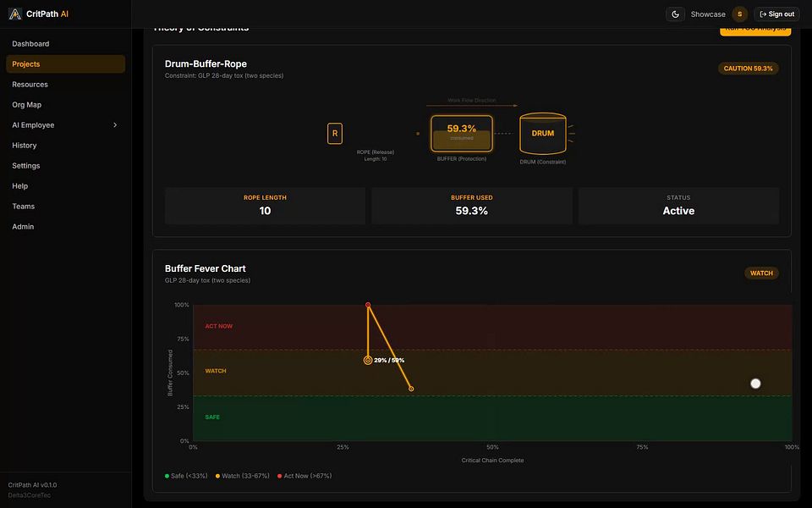Navigate to Teams
Screen dimensions: 812x508
click(65, 206)
